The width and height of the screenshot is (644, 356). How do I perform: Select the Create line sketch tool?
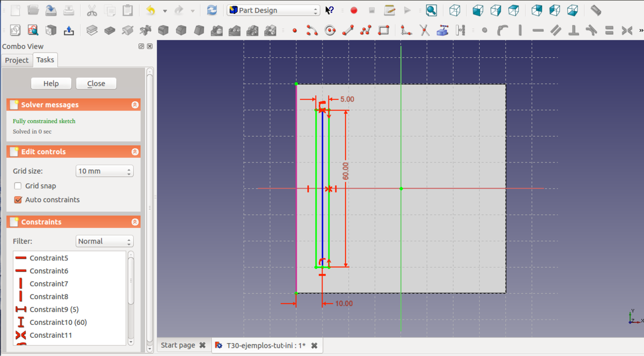click(348, 31)
